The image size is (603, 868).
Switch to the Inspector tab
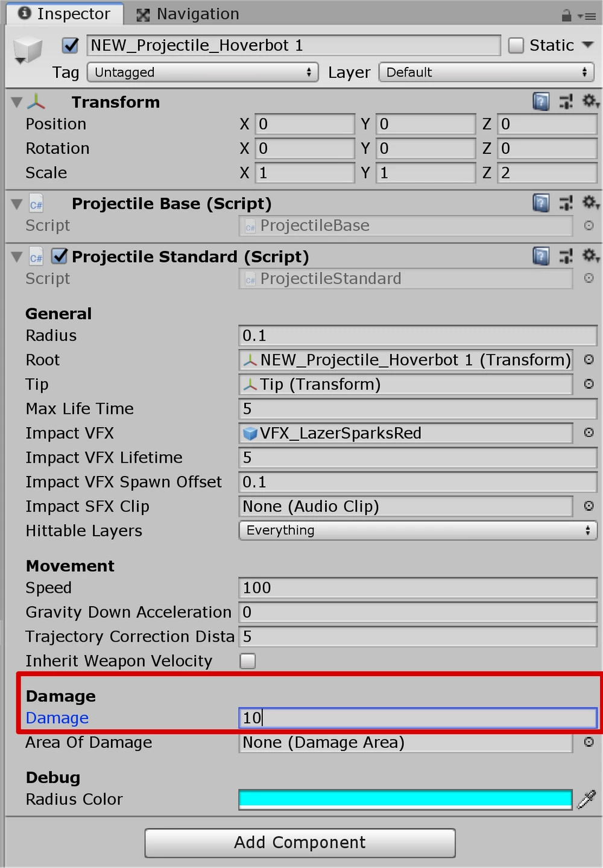[65, 14]
